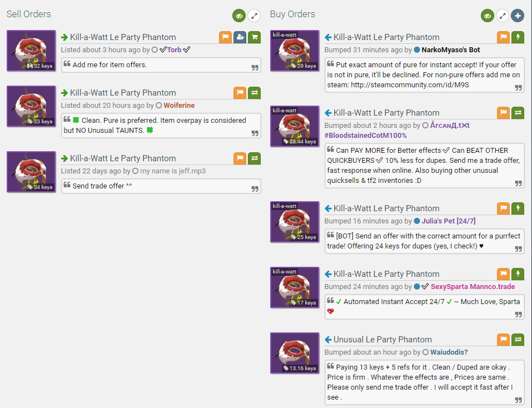Open trade offer icon for Woiferine's listing
The height and width of the screenshot is (408, 532).
(x=255, y=93)
